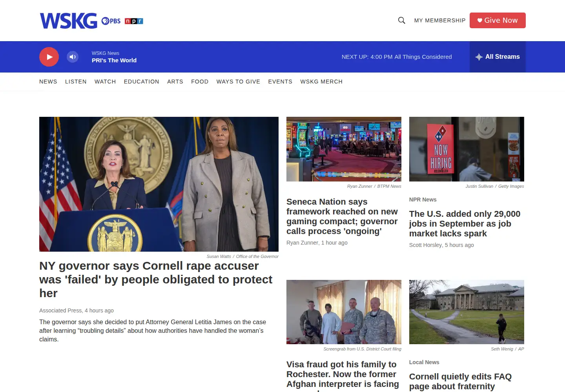Click Scott Horsley author name
Screen dimensions: 565x392
(426, 245)
